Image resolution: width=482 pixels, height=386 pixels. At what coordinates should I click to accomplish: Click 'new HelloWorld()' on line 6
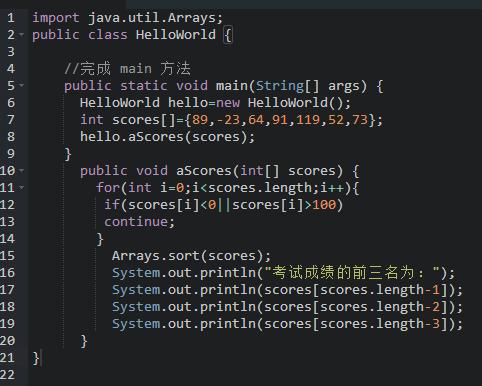point(280,102)
